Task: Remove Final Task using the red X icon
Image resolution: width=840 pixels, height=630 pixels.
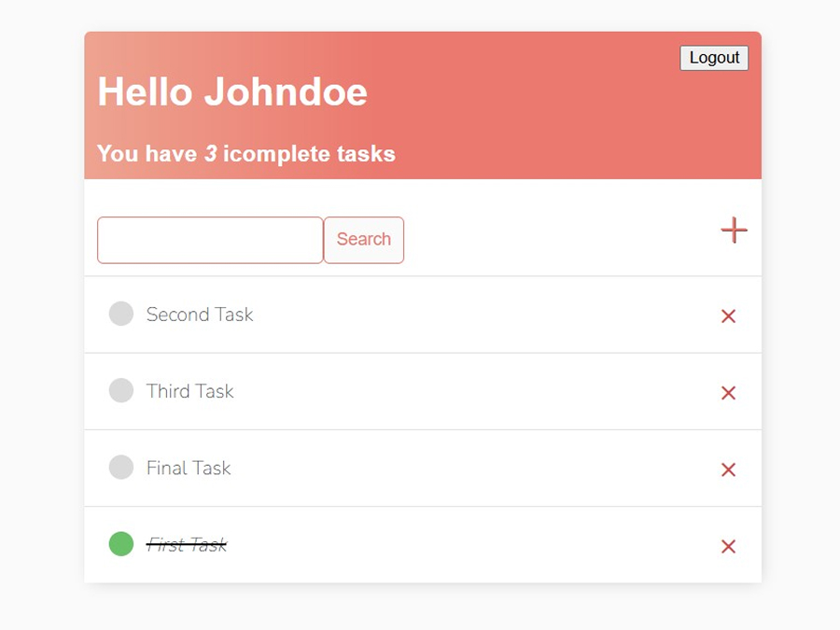Action: (728, 469)
